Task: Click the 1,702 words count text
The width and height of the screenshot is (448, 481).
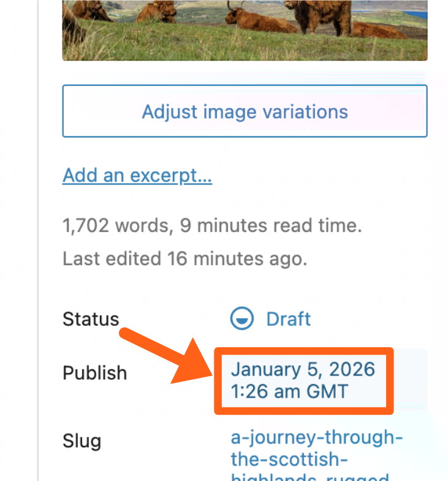Action: [116, 226]
